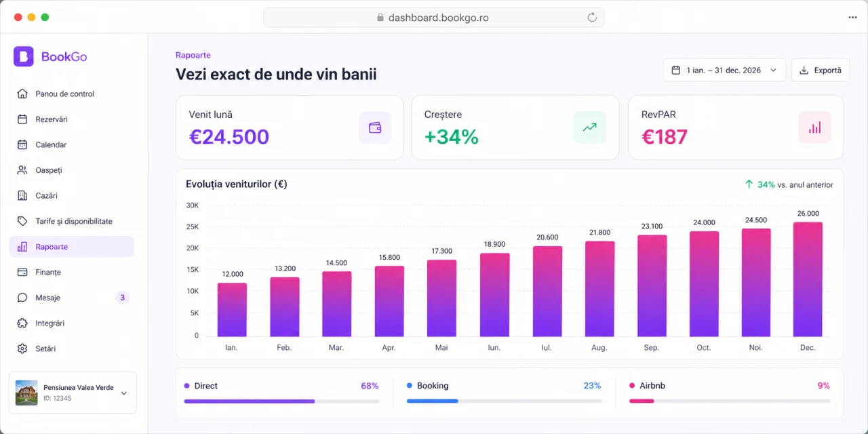Click the 26.000 data label above Dec.
868x434 pixels.
tap(808, 214)
